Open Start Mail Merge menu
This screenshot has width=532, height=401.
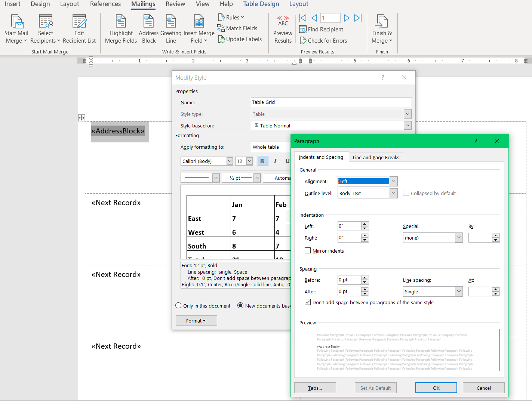[16, 29]
